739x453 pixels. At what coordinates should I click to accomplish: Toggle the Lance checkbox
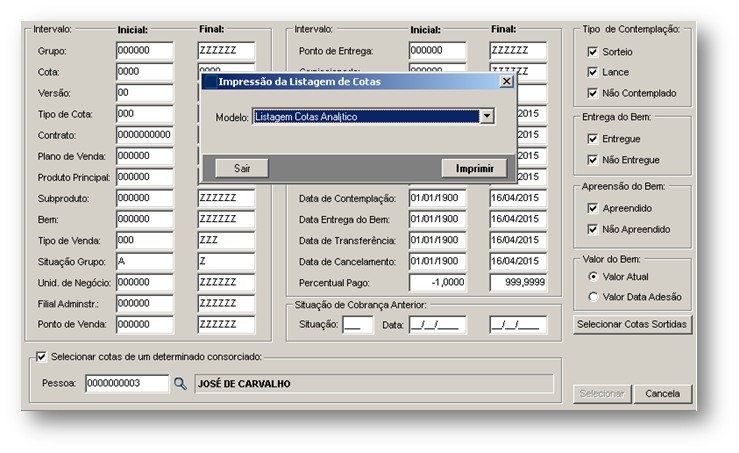click(x=592, y=72)
